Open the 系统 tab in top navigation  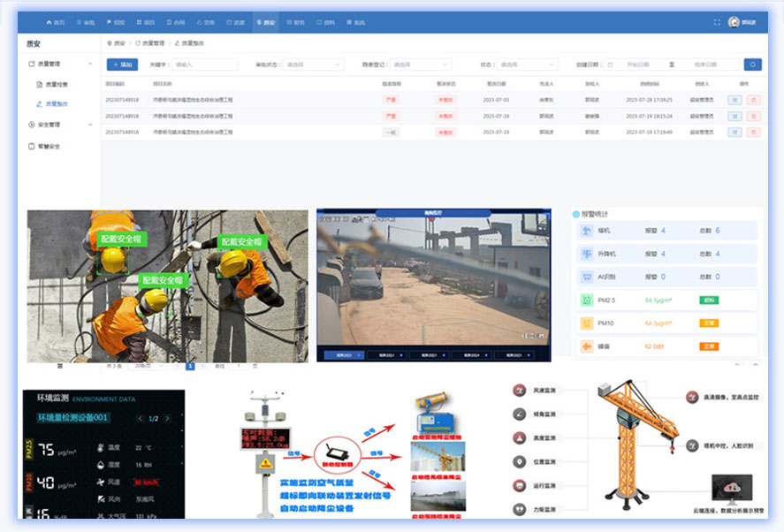[355, 22]
